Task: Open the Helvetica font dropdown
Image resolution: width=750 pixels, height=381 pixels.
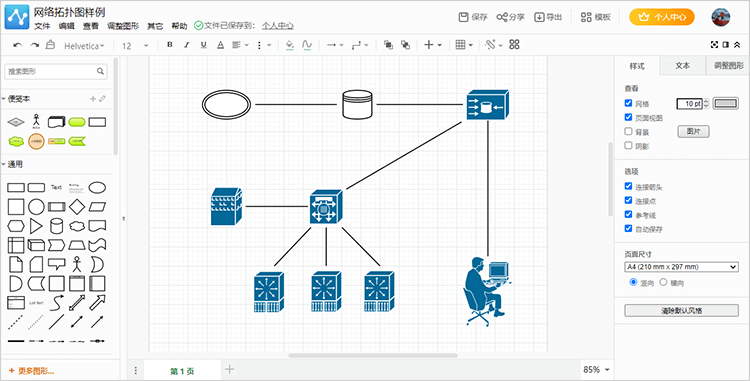Action: [85, 46]
